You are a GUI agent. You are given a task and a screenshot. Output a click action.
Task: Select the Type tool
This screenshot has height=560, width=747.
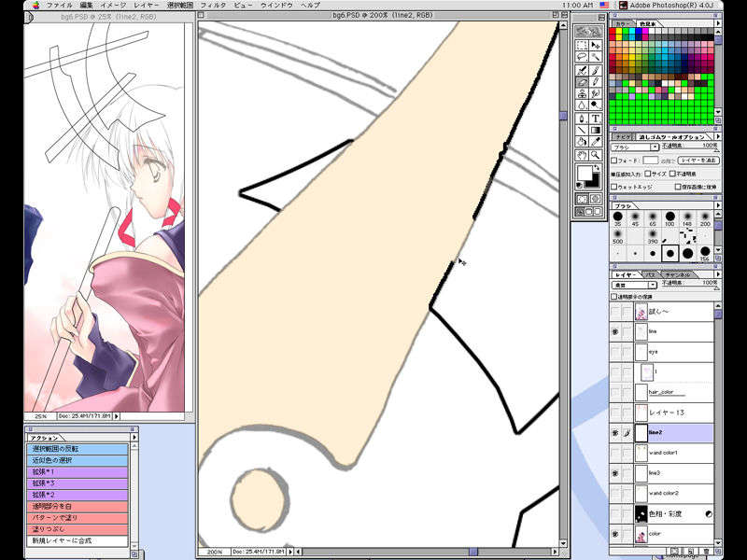pos(596,119)
